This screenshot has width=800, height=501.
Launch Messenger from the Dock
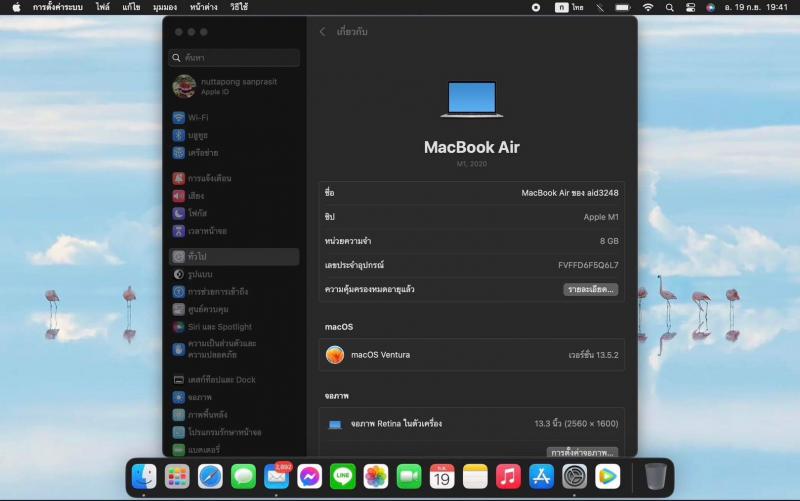click(x=310, y=477)
